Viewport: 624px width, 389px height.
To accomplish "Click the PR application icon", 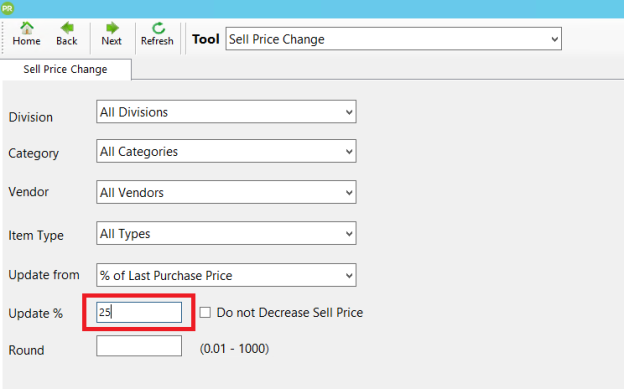I will [x=7, y=8].
